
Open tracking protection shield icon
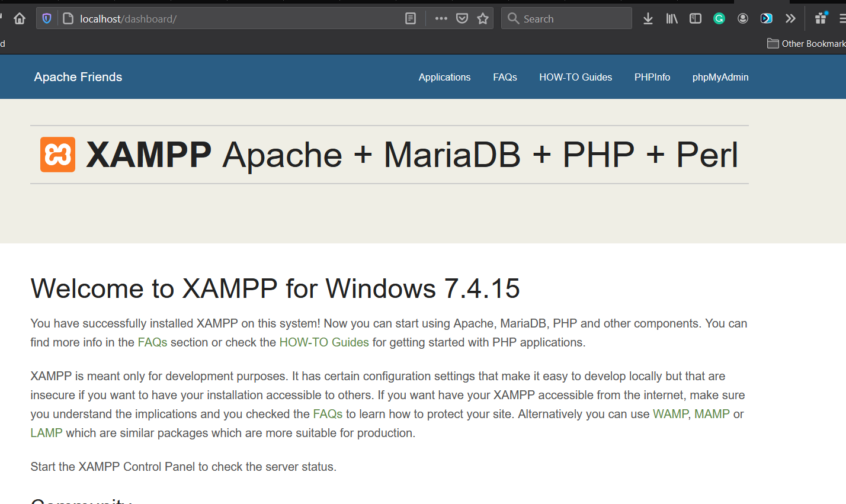pos(47,18)
